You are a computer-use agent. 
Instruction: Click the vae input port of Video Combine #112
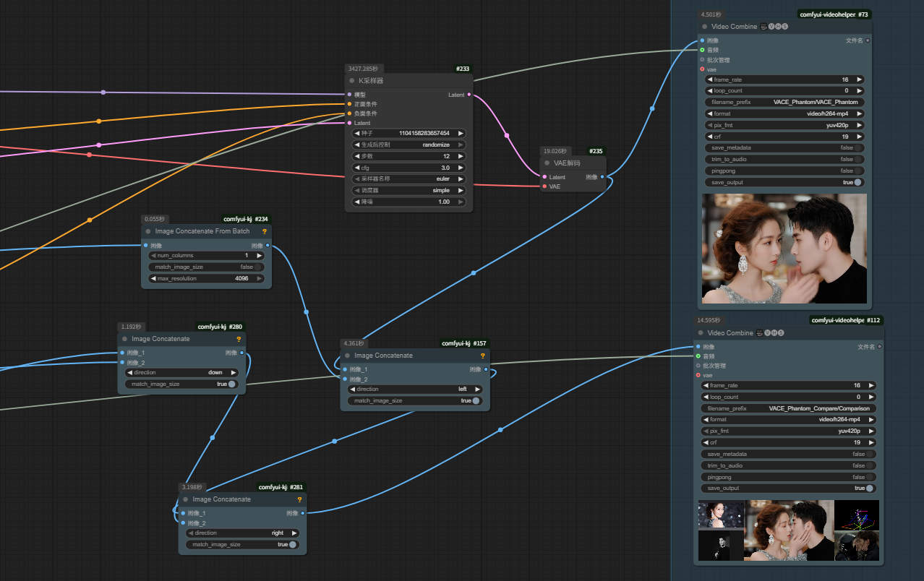pyautogui.click(x=698, y=375)
